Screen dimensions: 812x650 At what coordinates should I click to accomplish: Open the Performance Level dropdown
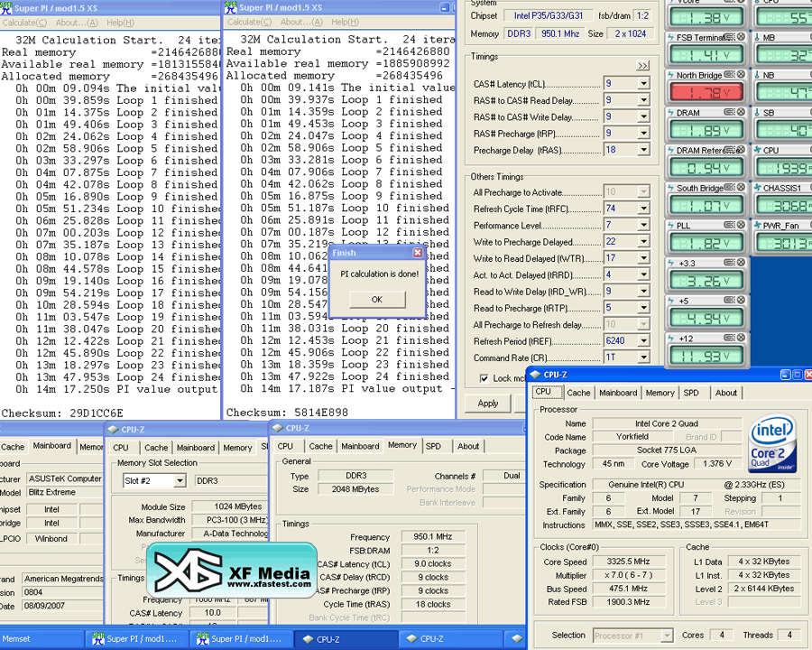point(643,225)
